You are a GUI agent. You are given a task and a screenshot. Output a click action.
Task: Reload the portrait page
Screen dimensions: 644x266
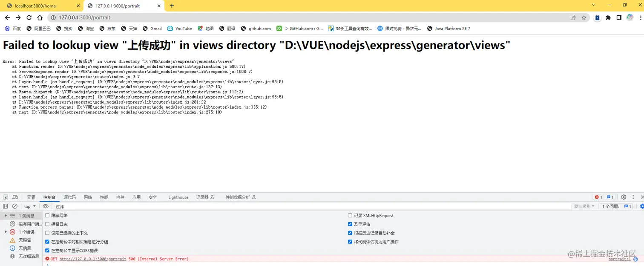[29, 17]
